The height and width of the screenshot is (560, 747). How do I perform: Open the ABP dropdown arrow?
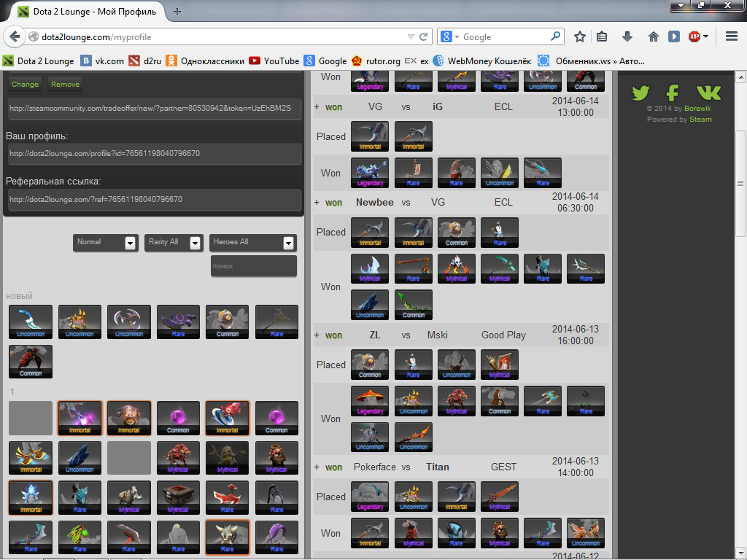(x=705, y=36)
